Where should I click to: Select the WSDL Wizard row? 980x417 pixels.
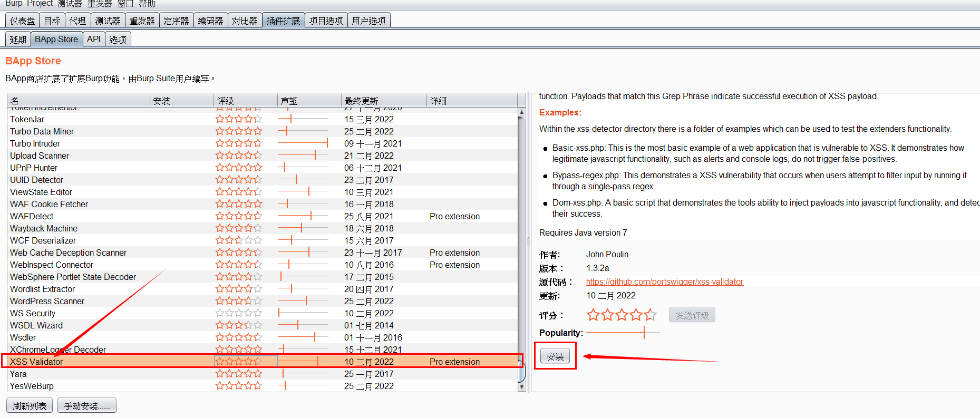tap(263, 325)
